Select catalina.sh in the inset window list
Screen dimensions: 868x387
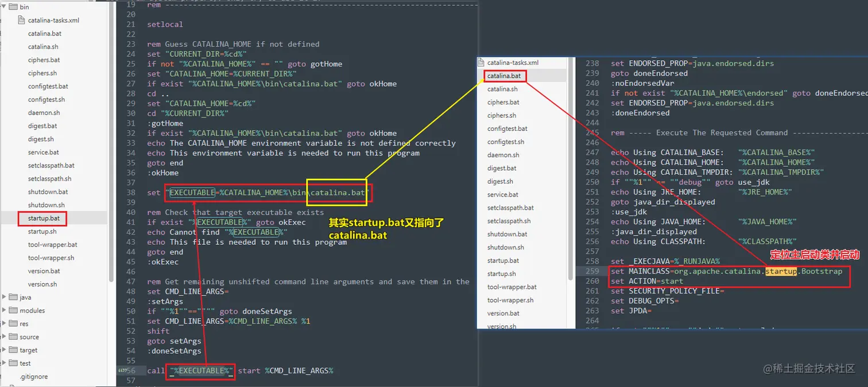502,89
